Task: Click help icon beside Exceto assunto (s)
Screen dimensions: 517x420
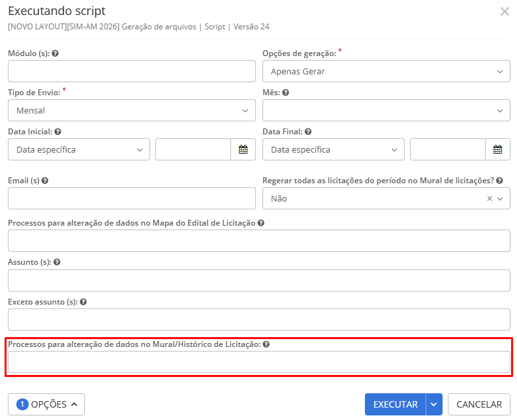Action: coord(83,302)
